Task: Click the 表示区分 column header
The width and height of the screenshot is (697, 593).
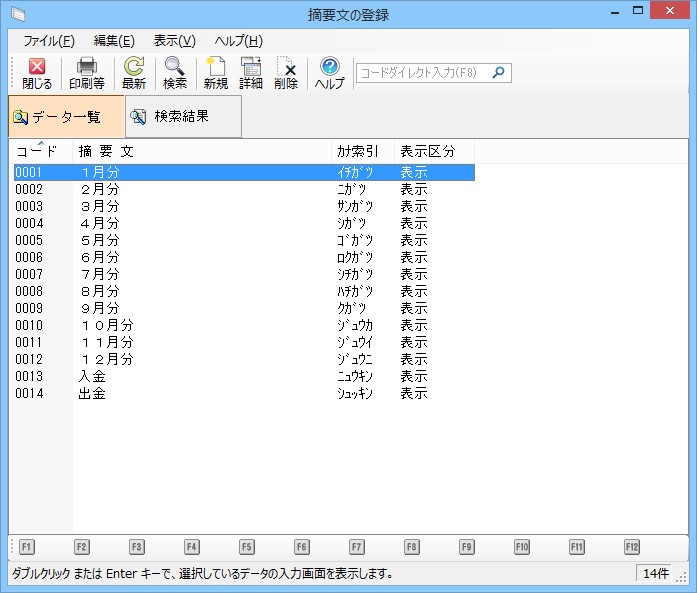Action: click(x=428, y=152)
